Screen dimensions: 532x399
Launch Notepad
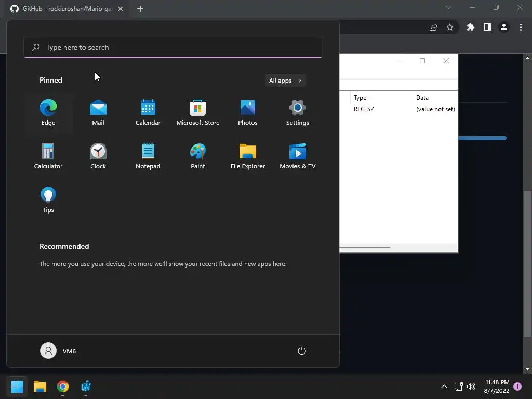(148, 156)
